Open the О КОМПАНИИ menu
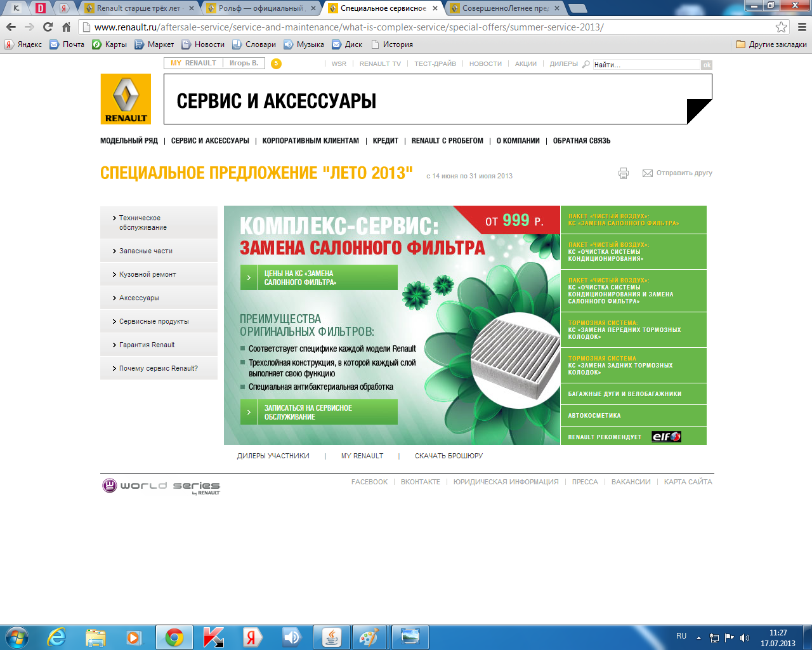 [518, 141]
